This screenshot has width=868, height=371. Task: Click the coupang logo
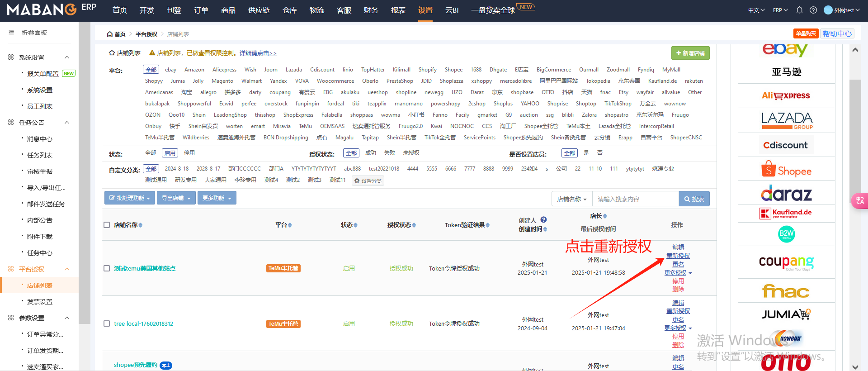(786, 262)
